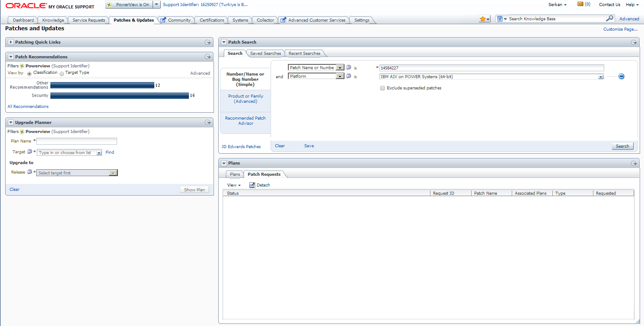This screenshot has width=644, height=326.
Task: Check messages via the envelope icon
Action: (x=580, y=4)
